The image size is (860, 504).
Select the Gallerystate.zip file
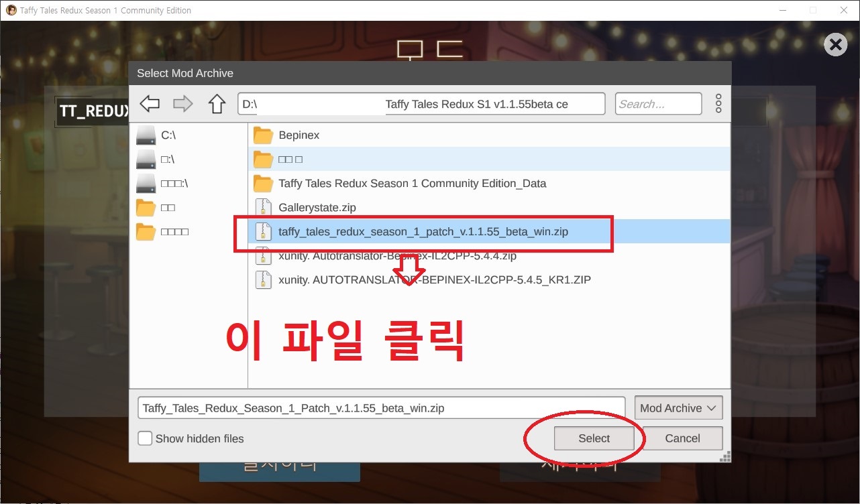(317, 208)
